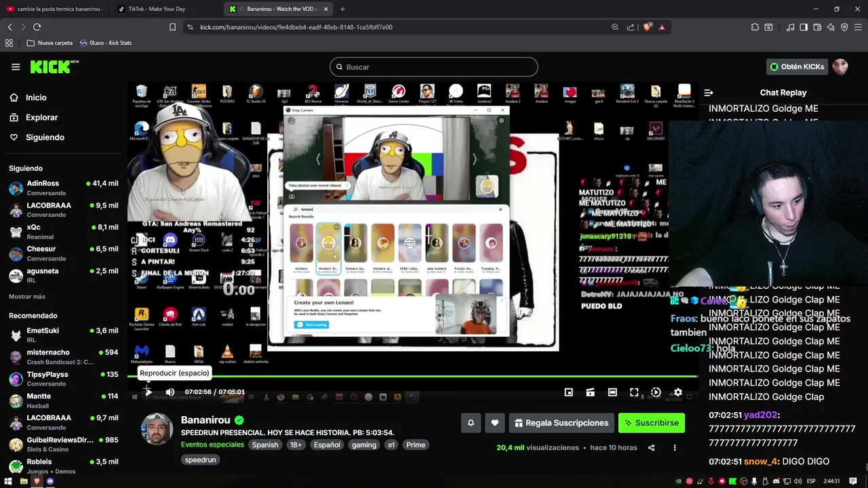Click the green Suscribirse button
868x488 pixels.
(x=652, y=423)
